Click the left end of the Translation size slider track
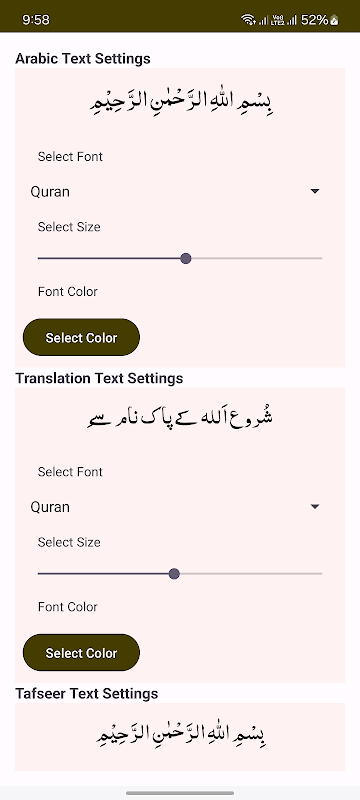The height and width of the screenshot is (800, 360). point(40,573)
